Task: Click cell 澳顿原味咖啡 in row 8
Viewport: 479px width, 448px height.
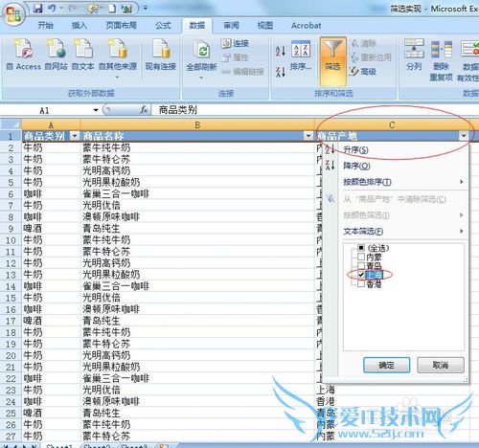Action: coord(197,217)
